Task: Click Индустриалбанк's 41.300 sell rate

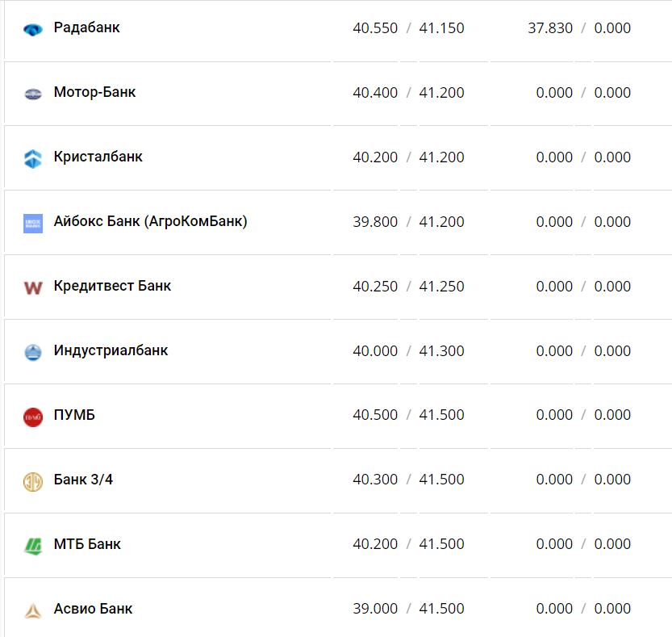Action: point(441,351)
